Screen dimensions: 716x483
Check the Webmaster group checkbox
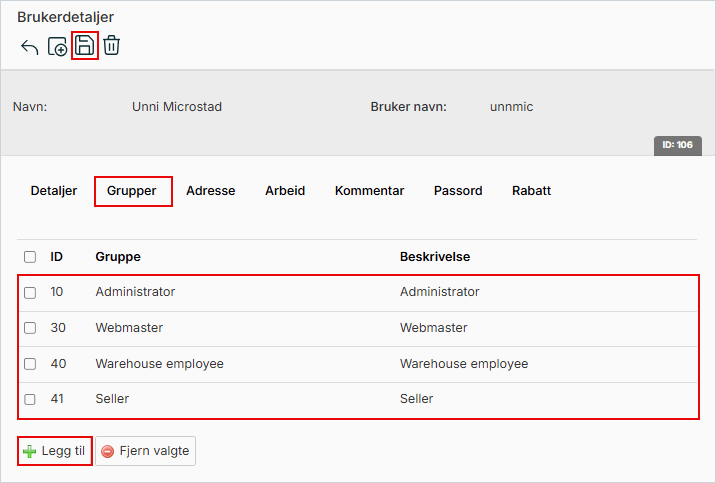(30, 328)
